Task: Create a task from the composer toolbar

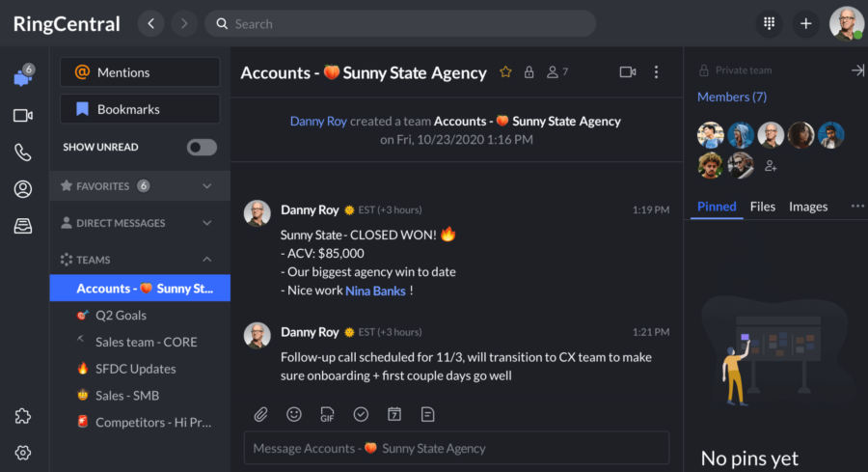Action: [361, 414]
